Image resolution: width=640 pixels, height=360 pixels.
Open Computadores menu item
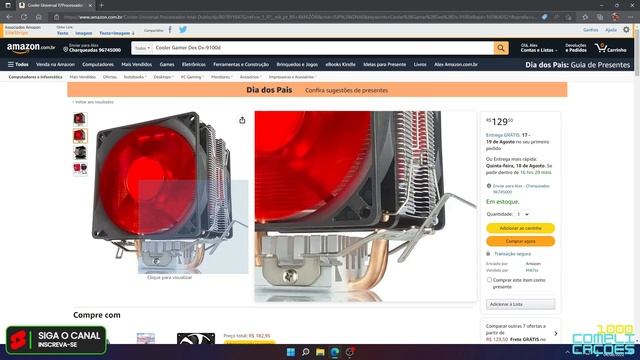(98, 64)
